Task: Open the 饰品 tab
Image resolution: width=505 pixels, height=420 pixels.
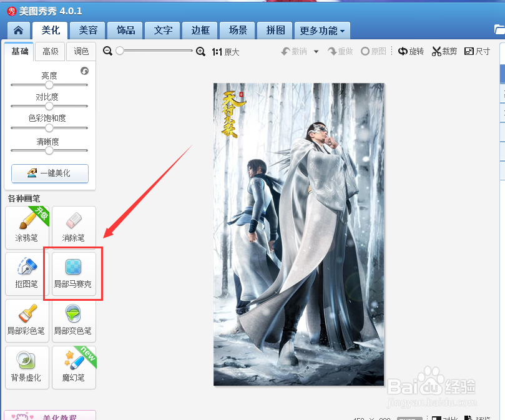Action: (125, 31)
